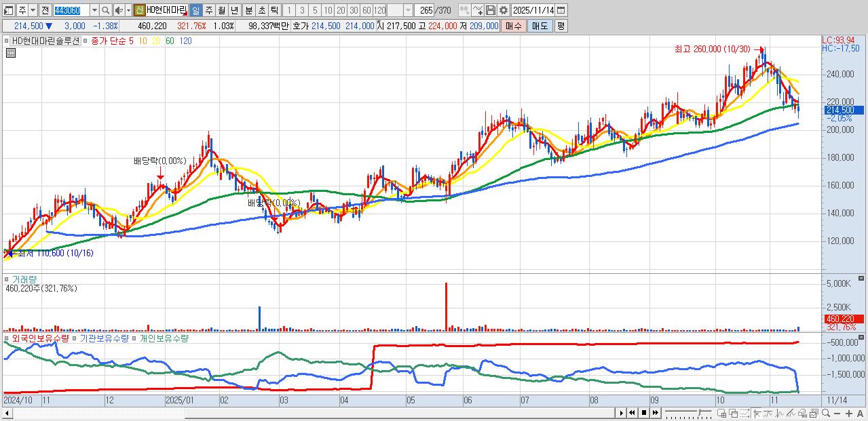Select 월 monthly chart period
The image size is (868, 421).
(221, 10)
